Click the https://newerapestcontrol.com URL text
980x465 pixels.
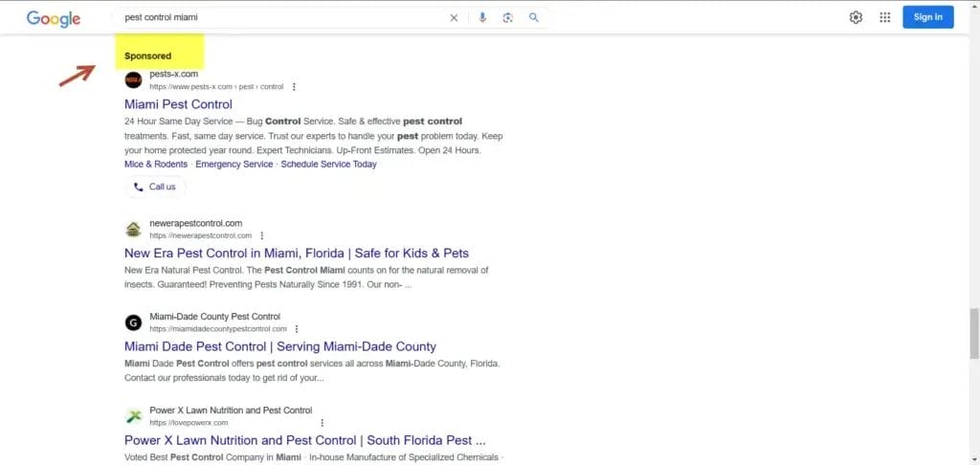(201, 235)
